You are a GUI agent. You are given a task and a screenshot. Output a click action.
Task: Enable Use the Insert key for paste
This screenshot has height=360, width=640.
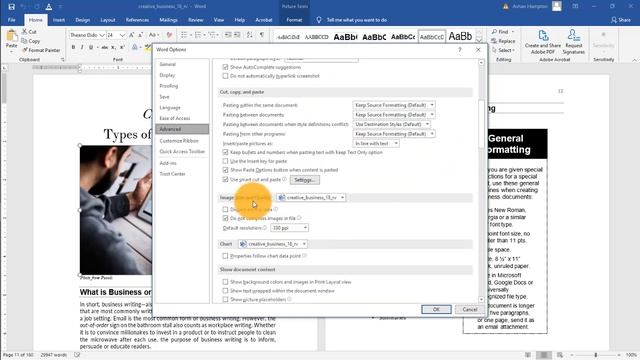[225, 161]
